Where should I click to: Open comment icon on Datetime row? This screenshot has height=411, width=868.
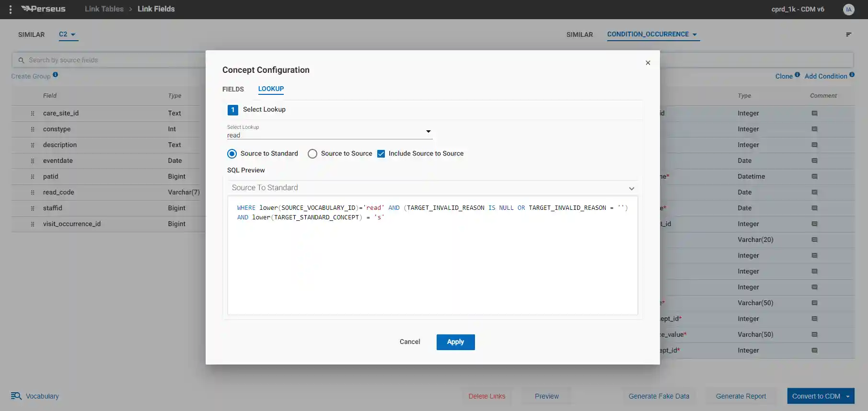coord(814,176)
